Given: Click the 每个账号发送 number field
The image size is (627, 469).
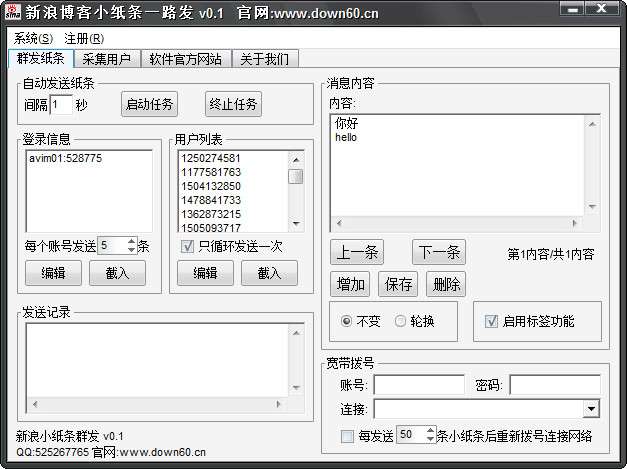Looking at the screenshot, I should tap(112, 245).
